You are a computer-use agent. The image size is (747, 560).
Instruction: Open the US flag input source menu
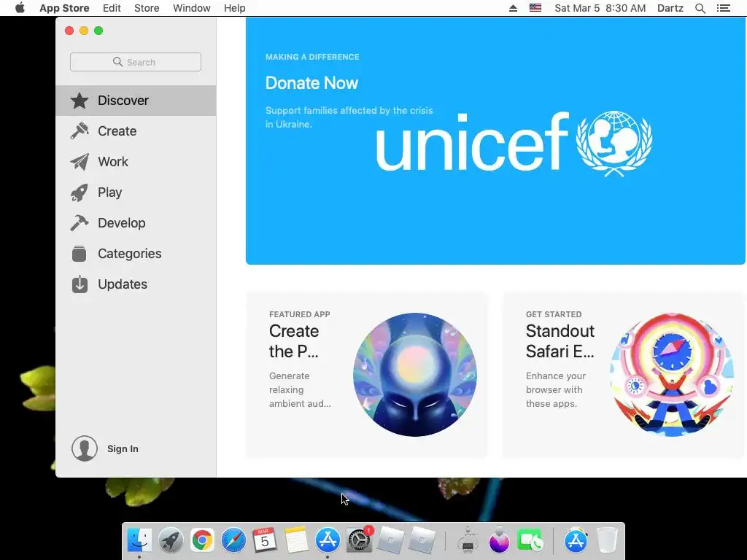535,8
